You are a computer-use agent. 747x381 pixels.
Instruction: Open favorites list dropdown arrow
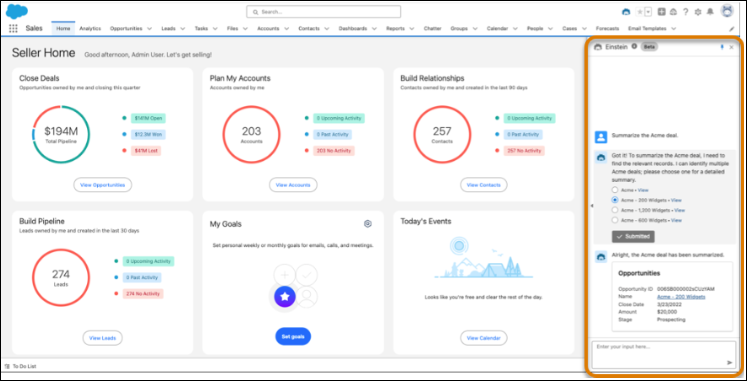[x=648, y=12]
